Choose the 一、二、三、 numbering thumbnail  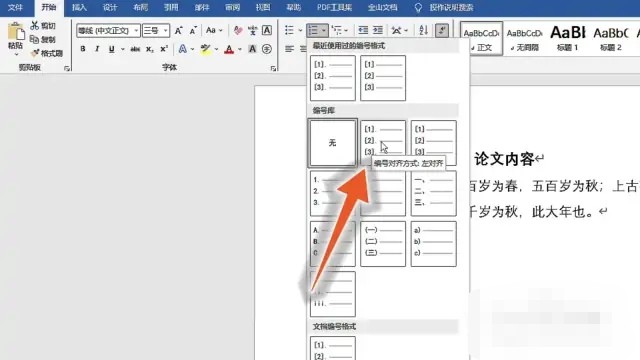(x=433, y=193)
